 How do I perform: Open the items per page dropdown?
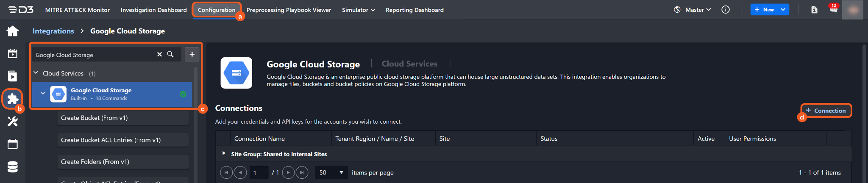pyautogui.click(x=331, y=172)
